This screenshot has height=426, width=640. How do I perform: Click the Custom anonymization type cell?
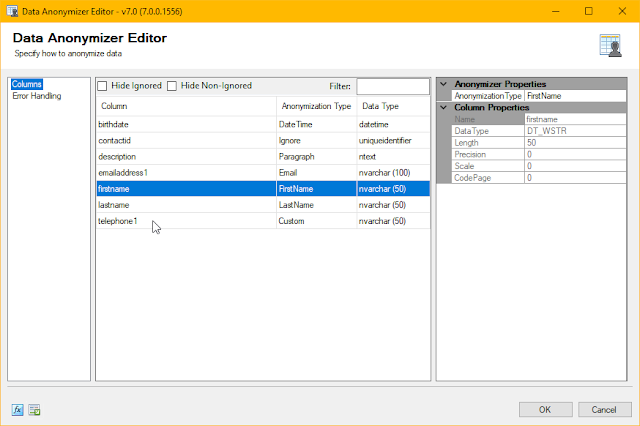click(x=316, y=221)
